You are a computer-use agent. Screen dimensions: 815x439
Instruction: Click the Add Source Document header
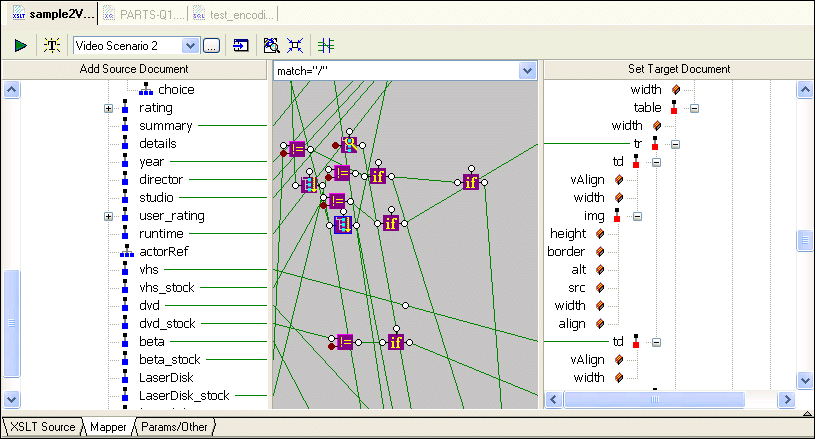coord(133,69)
